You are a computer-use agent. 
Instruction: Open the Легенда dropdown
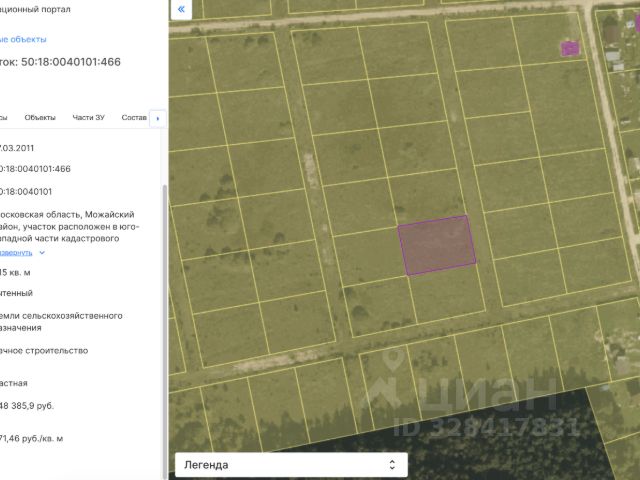coord(291,464)
